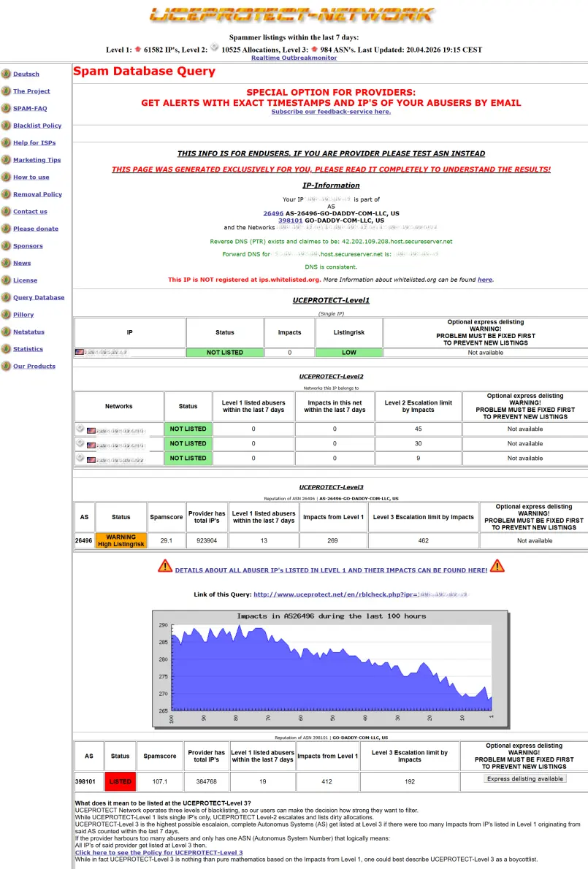Click the red Level 3 status dot in header
The height and width of the screenshot is (869, 588).
tap(314, 50)
